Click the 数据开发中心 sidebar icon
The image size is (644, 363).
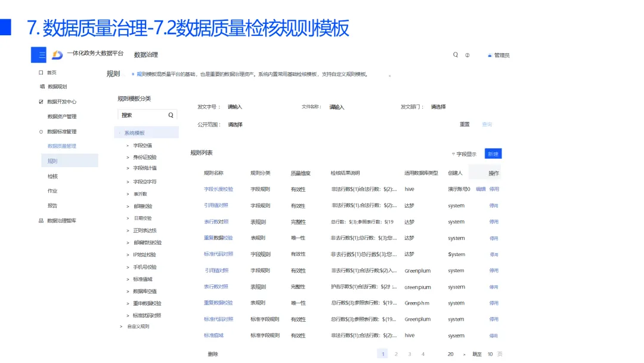(41, 101)
